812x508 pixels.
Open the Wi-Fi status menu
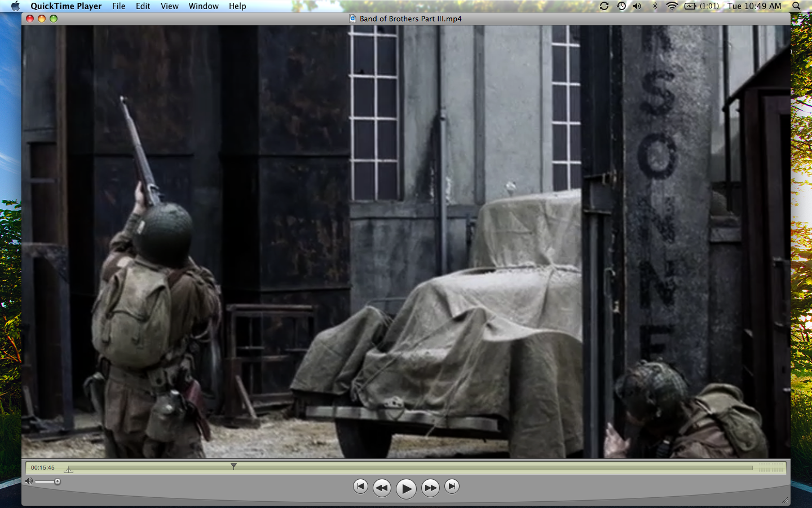point(672,6)
